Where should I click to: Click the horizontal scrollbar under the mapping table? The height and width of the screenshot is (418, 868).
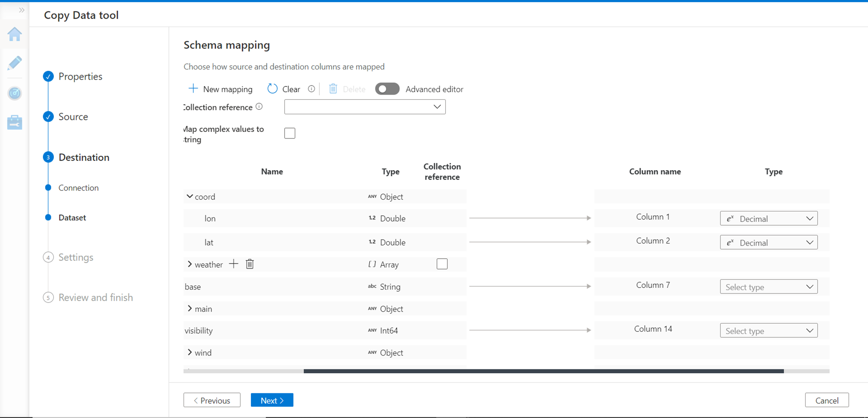coord(543,371)
